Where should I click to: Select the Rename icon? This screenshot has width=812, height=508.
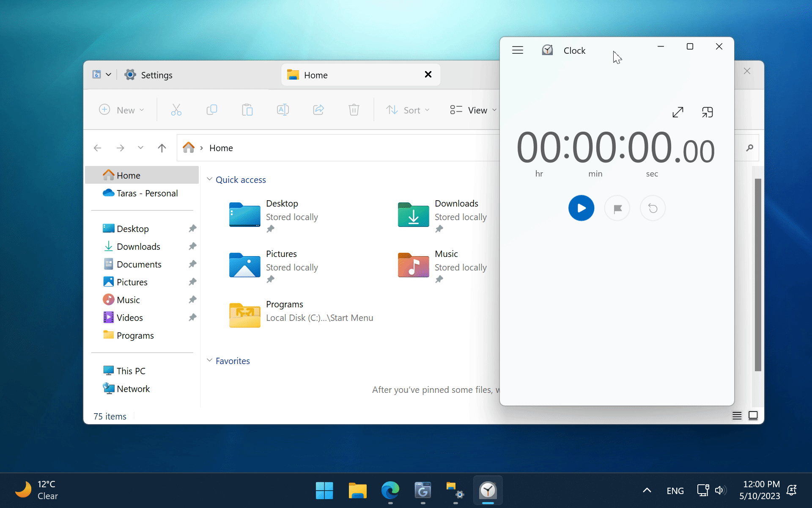[x=283, y=110]
